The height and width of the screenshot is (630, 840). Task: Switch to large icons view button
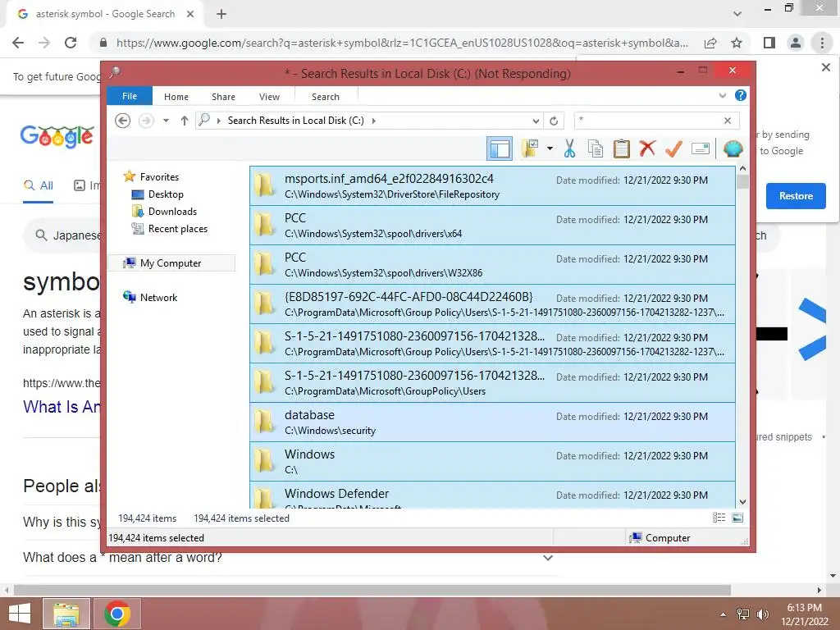click(x=737, y=518)
